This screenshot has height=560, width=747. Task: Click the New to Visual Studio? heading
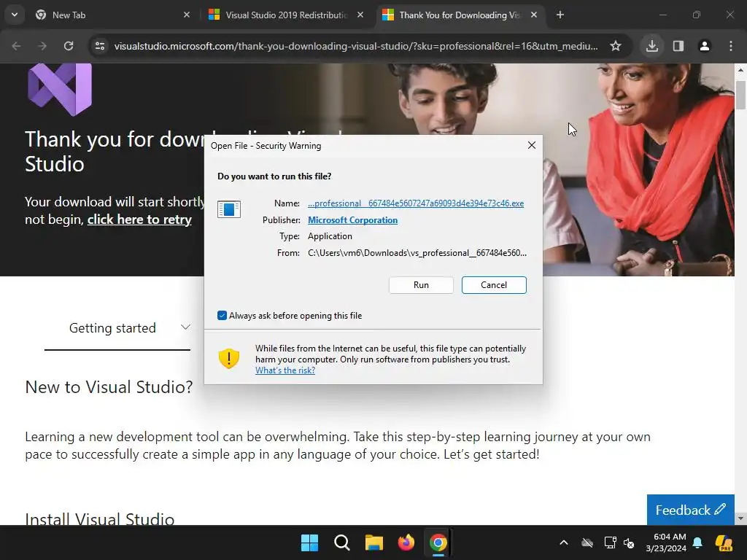(x=109, y=386)
